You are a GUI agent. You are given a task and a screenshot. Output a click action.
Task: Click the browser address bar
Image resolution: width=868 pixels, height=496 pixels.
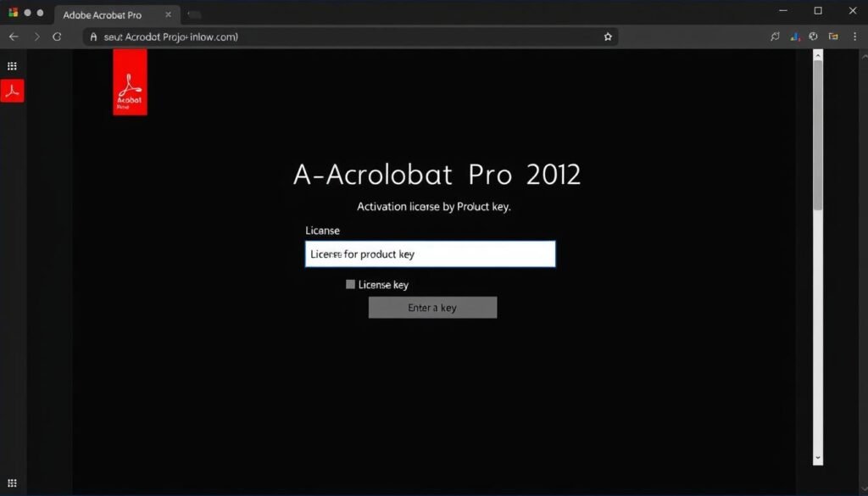pos(350,36)
